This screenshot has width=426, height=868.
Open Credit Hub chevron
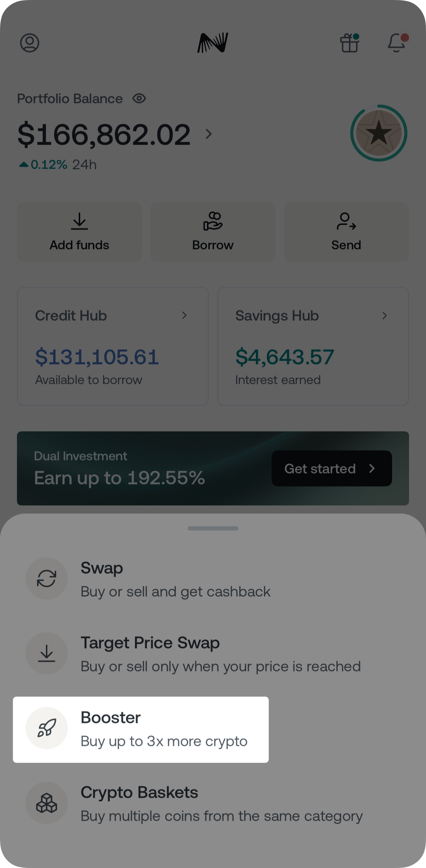coord(184,315)
